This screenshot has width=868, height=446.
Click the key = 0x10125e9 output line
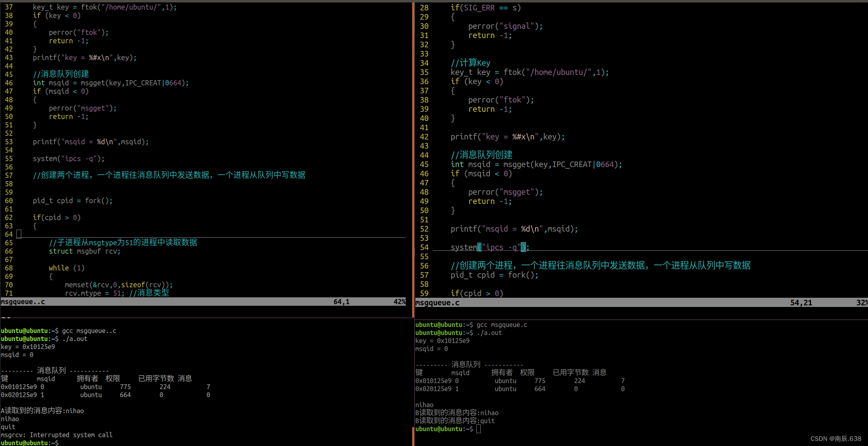[x=28, y=347]
